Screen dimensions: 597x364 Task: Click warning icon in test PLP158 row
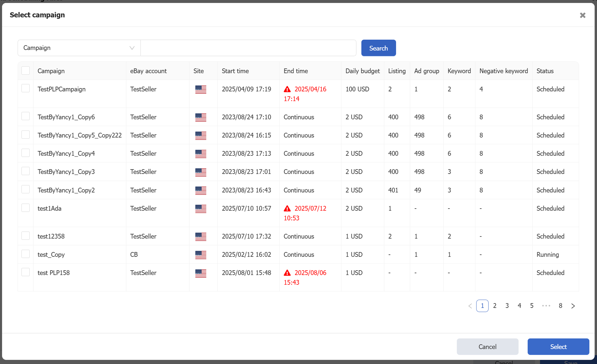pos(287,273)
